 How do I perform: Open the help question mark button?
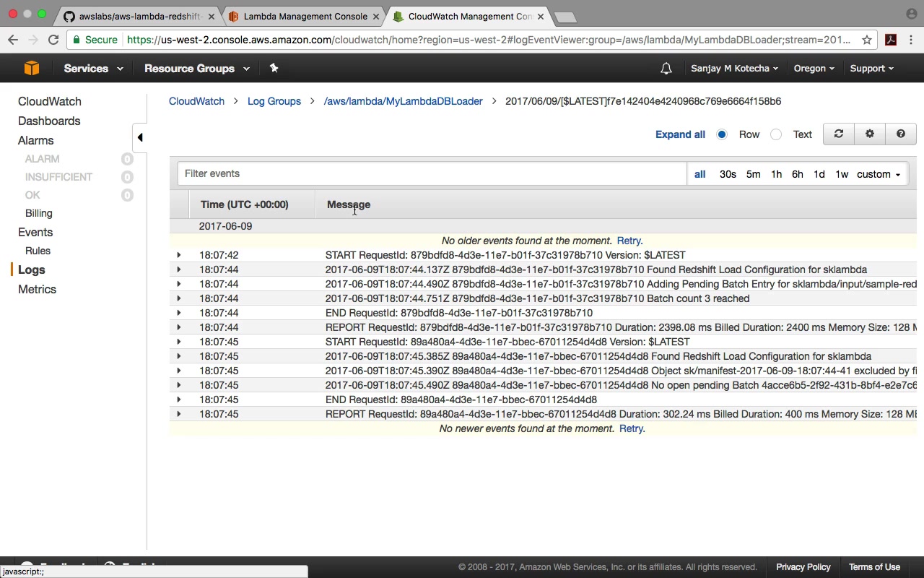pos(901,134)
